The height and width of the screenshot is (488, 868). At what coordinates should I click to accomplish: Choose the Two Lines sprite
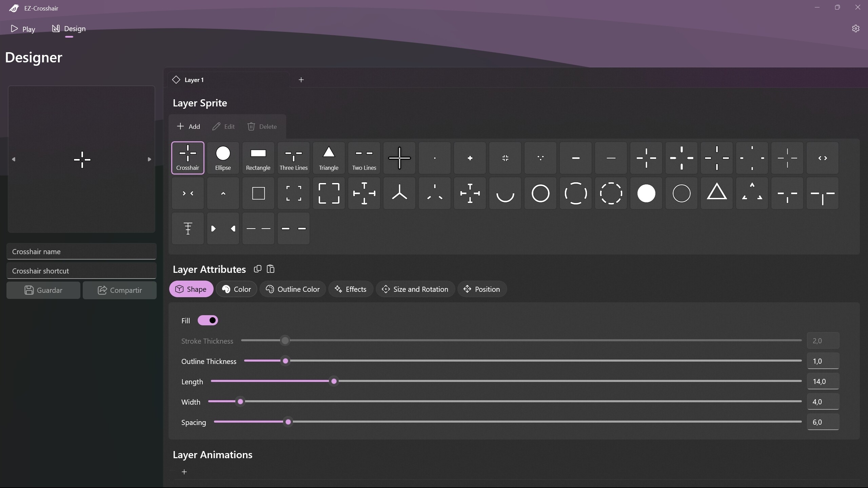[364, 158]
